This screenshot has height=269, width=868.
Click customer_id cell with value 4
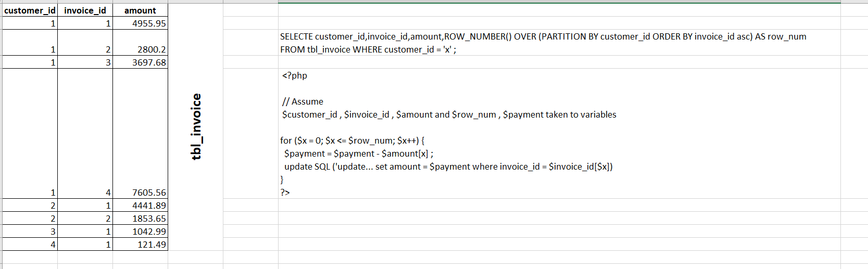pyautogui.click(x=30, y=245)
